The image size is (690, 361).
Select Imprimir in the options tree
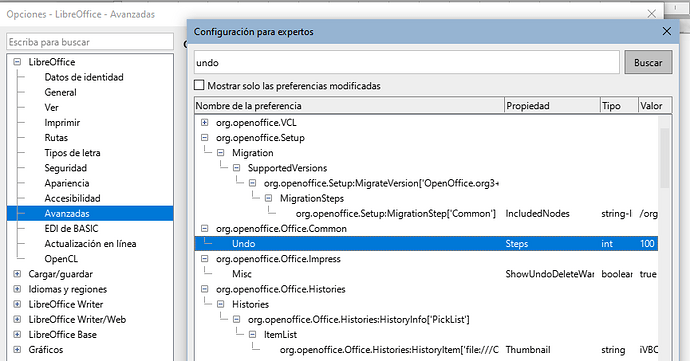[62, 122]
